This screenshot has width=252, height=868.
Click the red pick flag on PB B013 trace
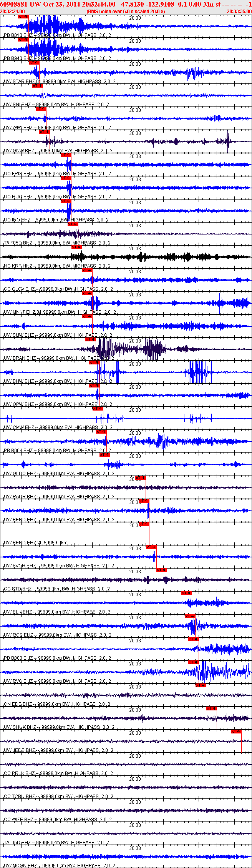[23, 17]
